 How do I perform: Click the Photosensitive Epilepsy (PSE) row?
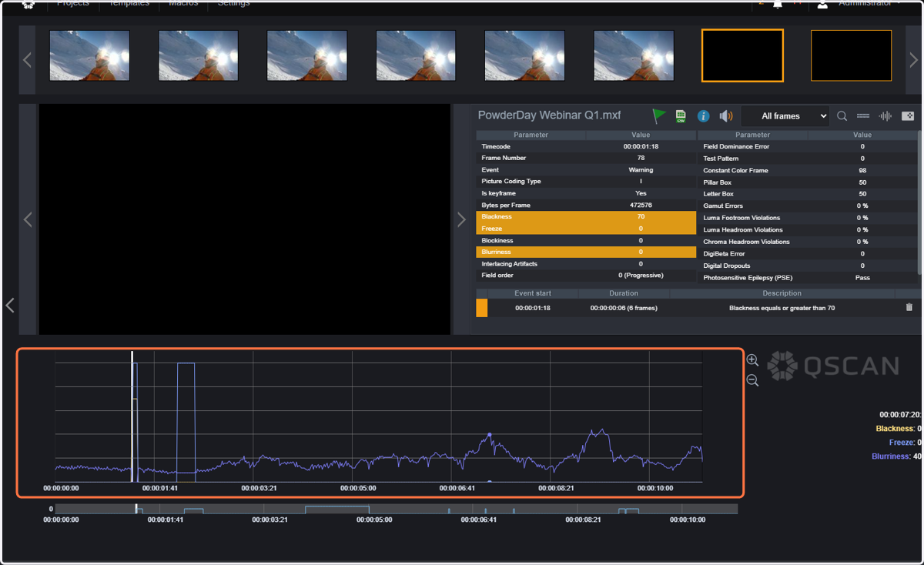(x=808, y=277)
